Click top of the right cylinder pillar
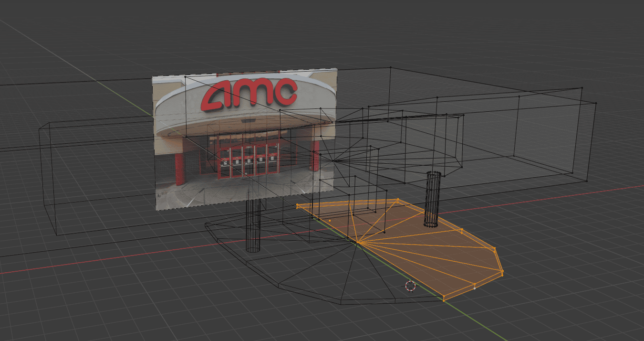 (434, 173)
